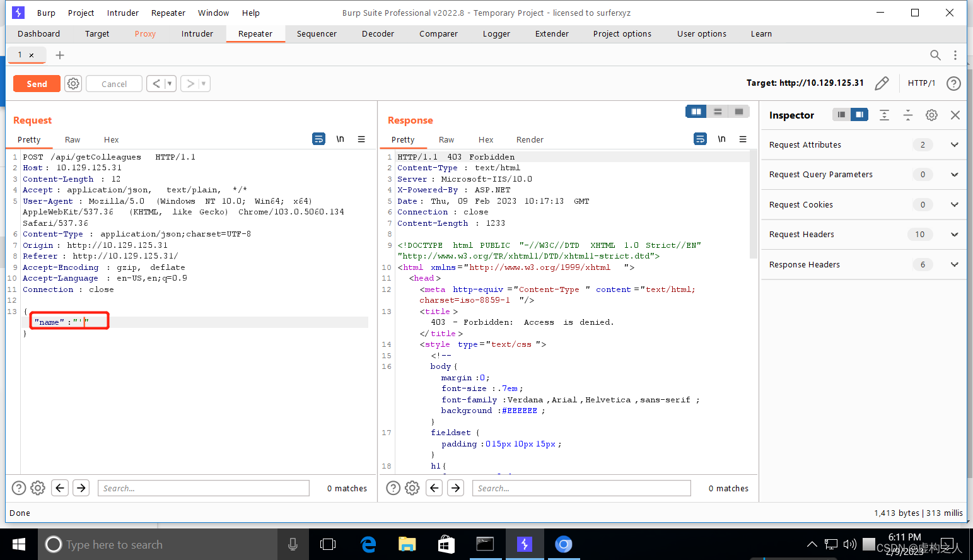Go forward to next request in history
Image resolution: width=973 pixels, height=560 pixels.
coord(190,84)
